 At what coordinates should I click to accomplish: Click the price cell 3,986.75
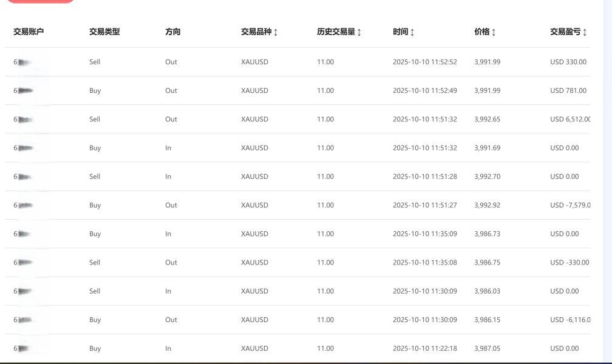[x=487, y=263]
